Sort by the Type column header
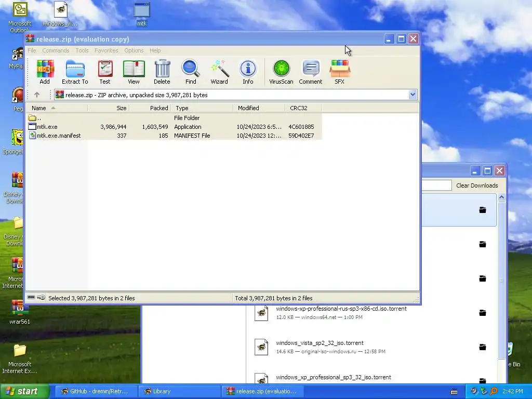 [x=202, y=108]
